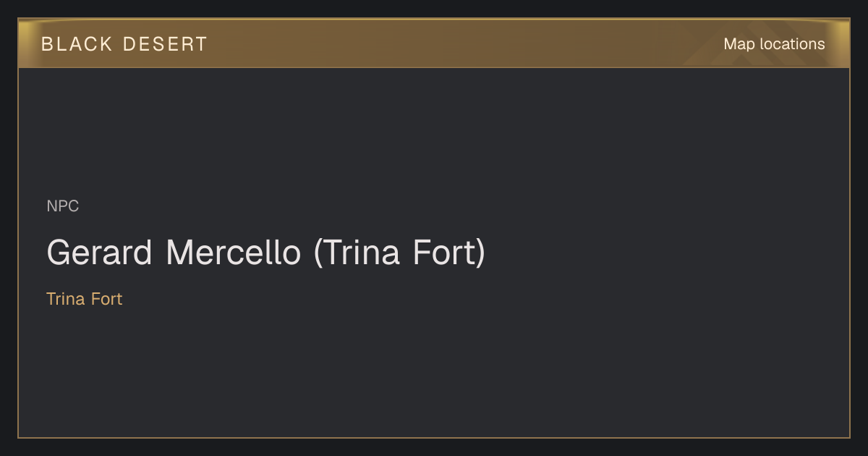Click the gold header banner's empty middle
The height and width of the screenshot is (456, 868).
click(463, 44)
